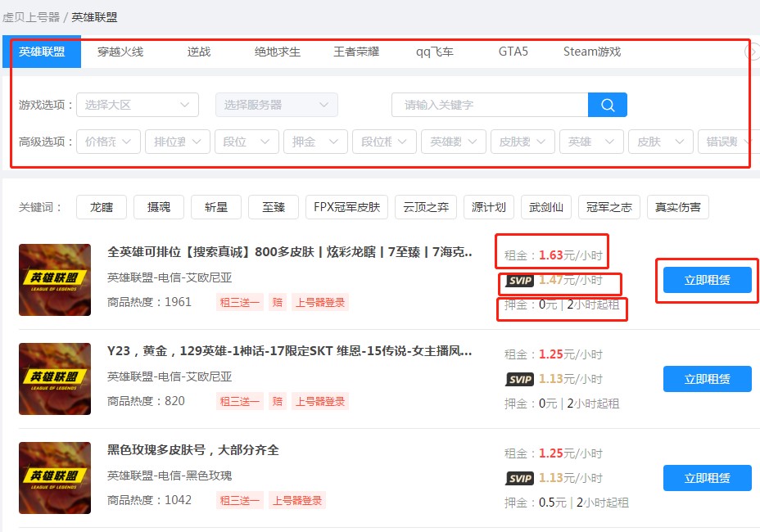Screen dimensions: 760x532
Task: Open thumbnail of 全英雄可排位 listing
Action: coord(55,280)
